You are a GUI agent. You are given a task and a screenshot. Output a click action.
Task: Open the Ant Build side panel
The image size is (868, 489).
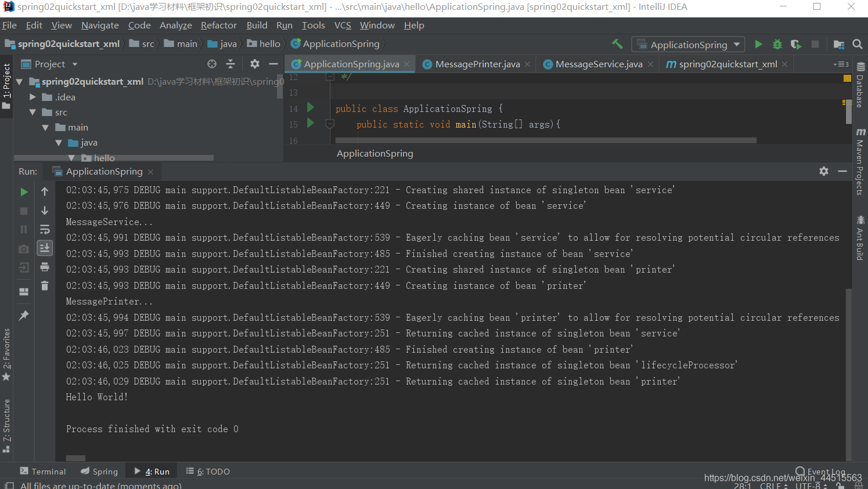point(860,238)
